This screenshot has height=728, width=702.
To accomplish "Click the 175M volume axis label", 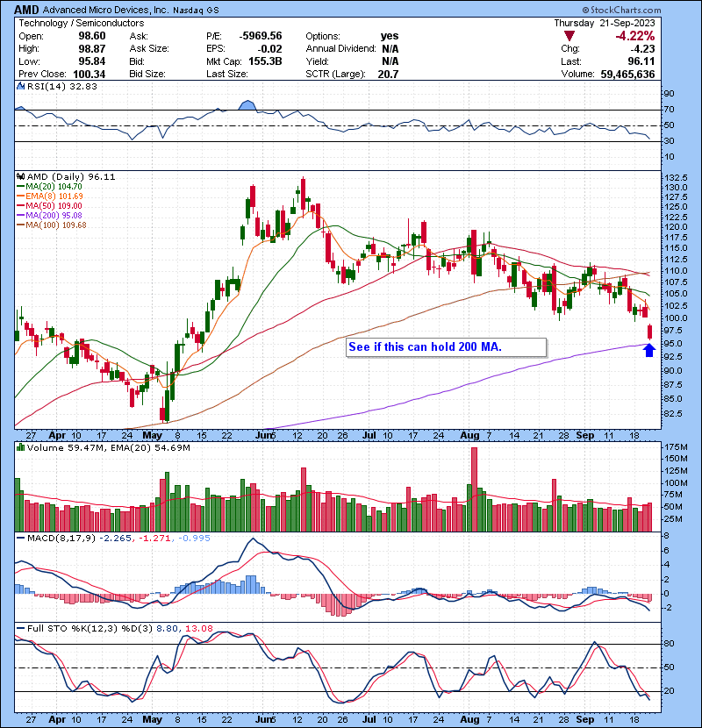I will tap(676, 447).
